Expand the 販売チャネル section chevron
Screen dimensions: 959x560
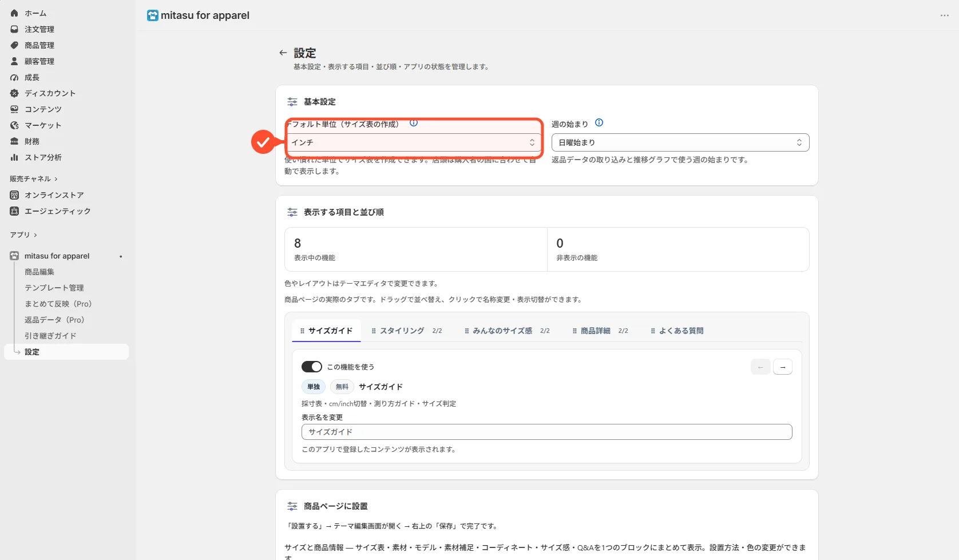pos(56,179)
